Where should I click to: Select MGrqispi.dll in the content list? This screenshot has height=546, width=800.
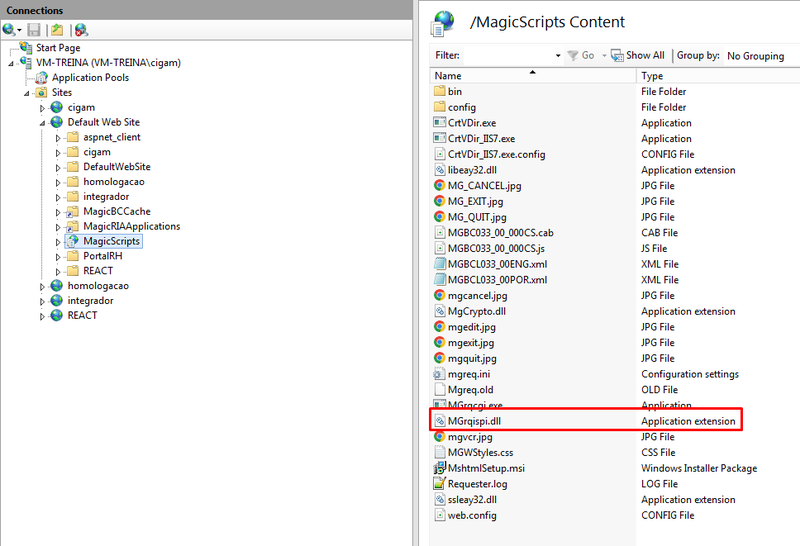point(474,421)
